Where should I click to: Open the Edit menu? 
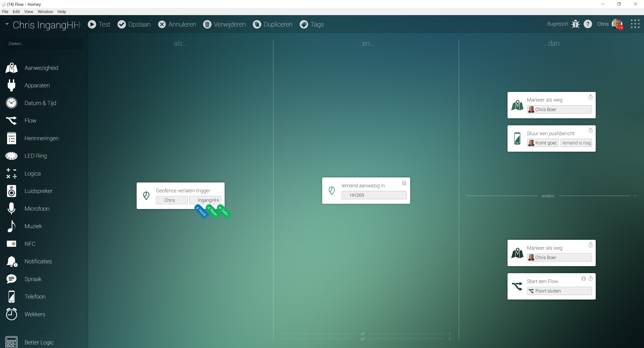click(16, 11)
